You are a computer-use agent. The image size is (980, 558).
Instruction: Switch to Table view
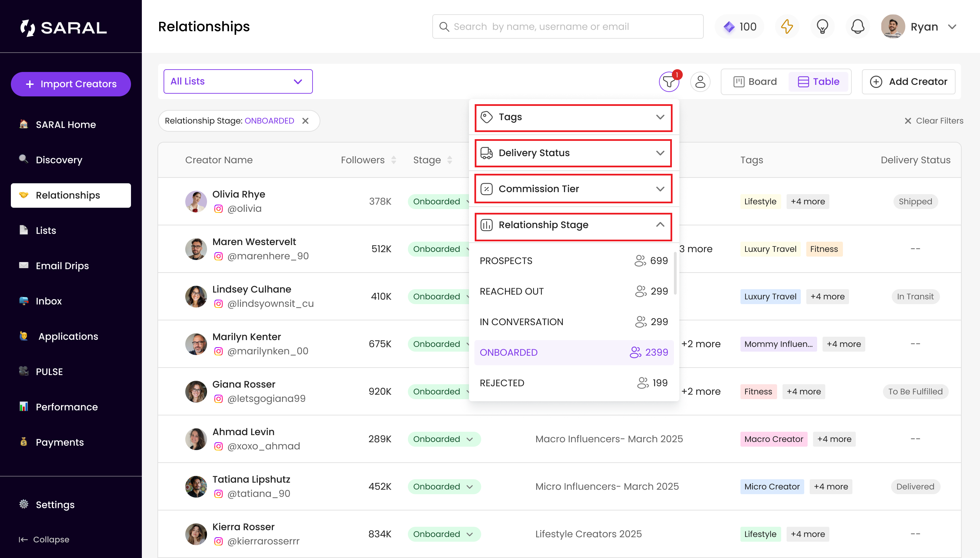tap(819, 82)
